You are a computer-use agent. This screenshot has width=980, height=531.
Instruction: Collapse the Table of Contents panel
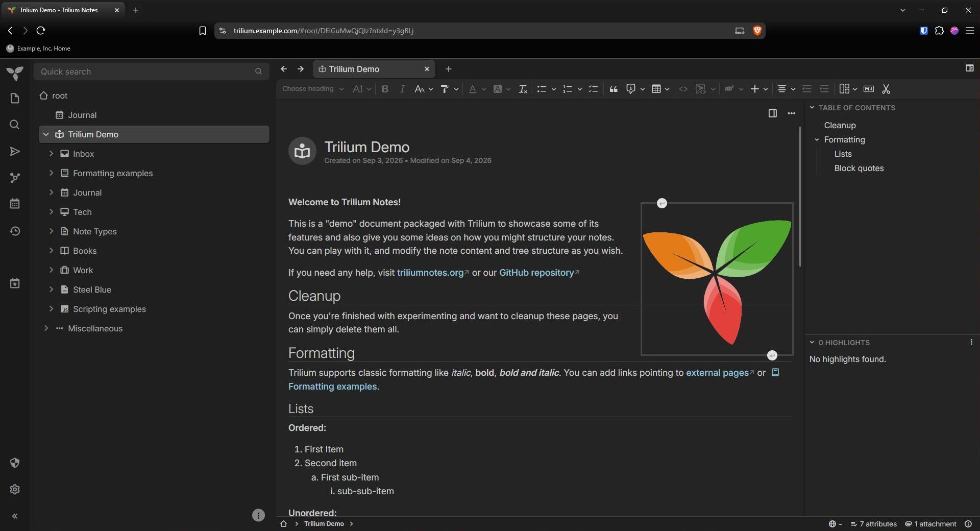(812, 108)
